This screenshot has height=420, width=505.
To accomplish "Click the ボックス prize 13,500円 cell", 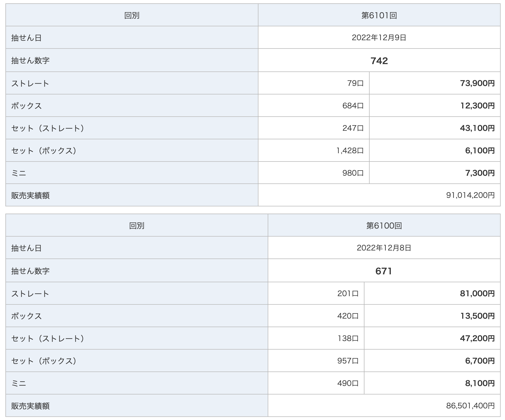I will [432, 316].
